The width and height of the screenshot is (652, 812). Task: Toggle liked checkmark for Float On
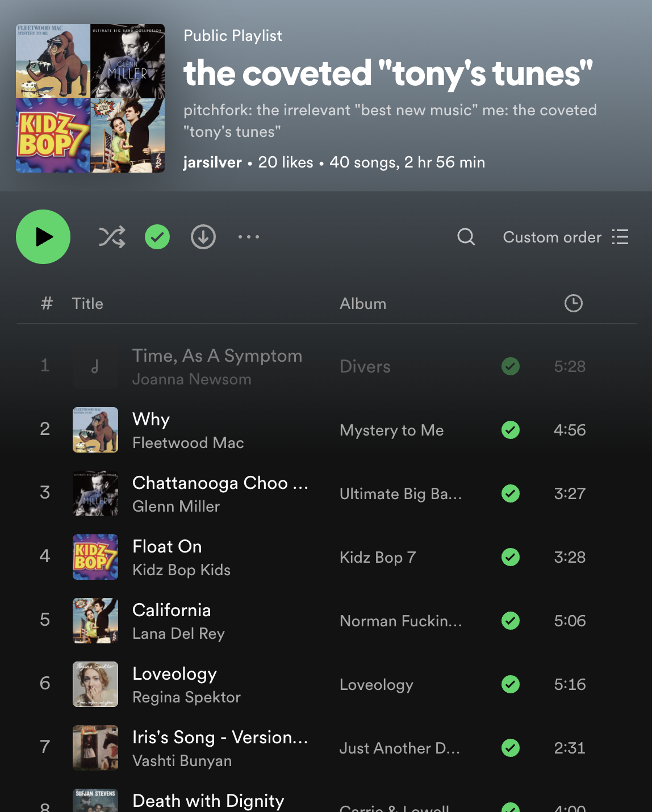coord(511,557)
